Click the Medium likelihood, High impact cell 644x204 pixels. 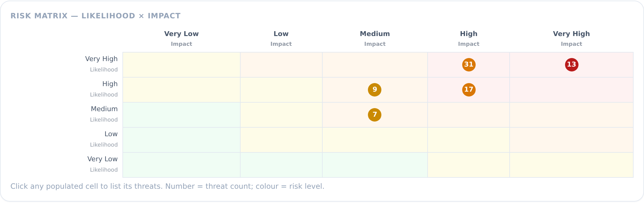pyautogui.click(x=469, y=115)
